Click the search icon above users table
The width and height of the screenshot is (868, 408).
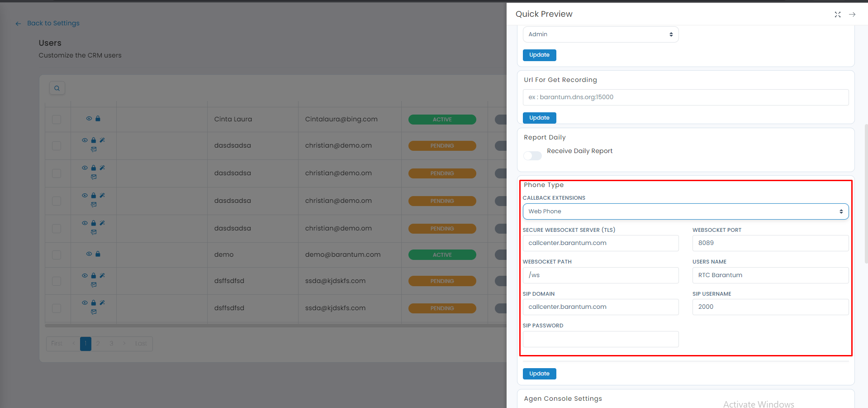[57, 88]
